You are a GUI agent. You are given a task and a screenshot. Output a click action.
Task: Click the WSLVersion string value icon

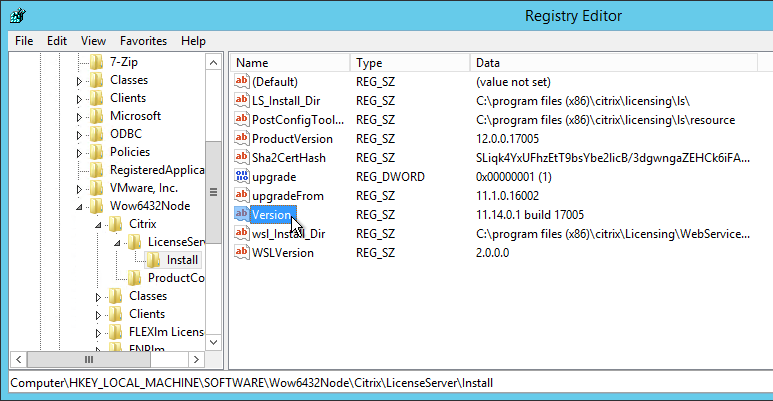point(242,253)
